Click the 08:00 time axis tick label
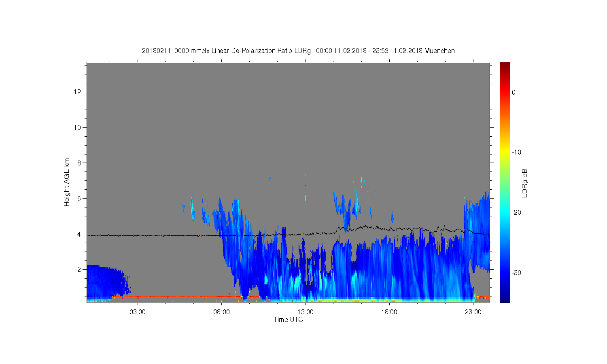The image size is (607, 364). pos(221,312)
